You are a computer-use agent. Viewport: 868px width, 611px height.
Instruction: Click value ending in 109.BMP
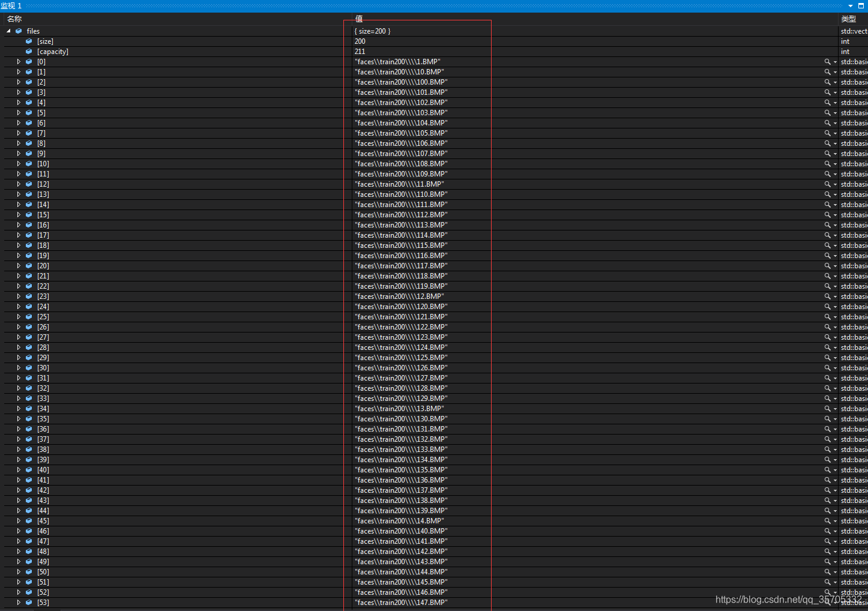pyautogui.click(x=401, y=174)
